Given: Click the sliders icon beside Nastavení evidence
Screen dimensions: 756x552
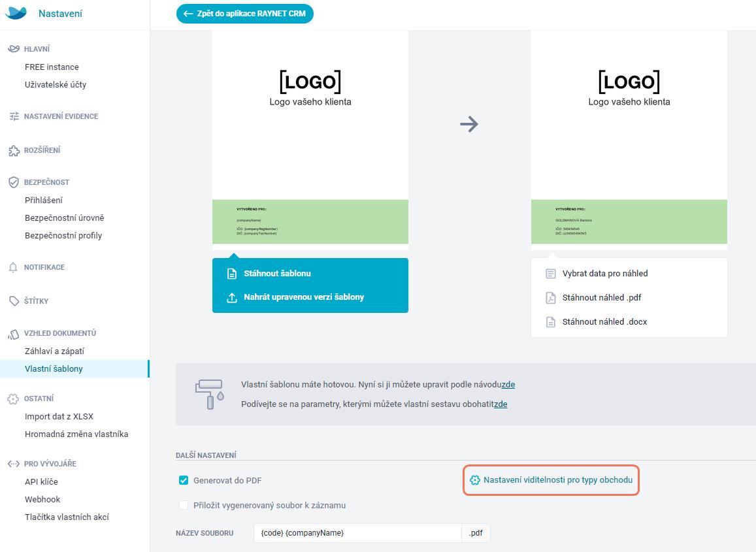Looking at the screenshot, I should (x=14, y=116).
